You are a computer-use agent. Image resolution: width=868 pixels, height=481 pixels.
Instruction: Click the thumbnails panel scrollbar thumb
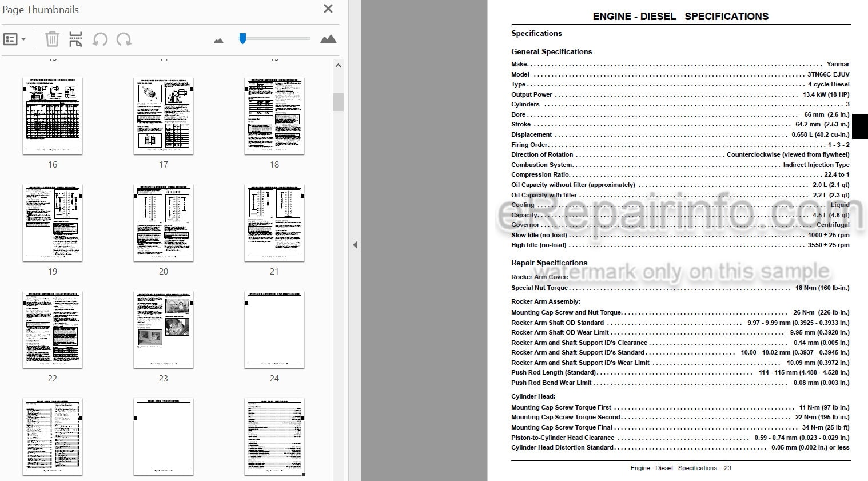pos(338,102)
